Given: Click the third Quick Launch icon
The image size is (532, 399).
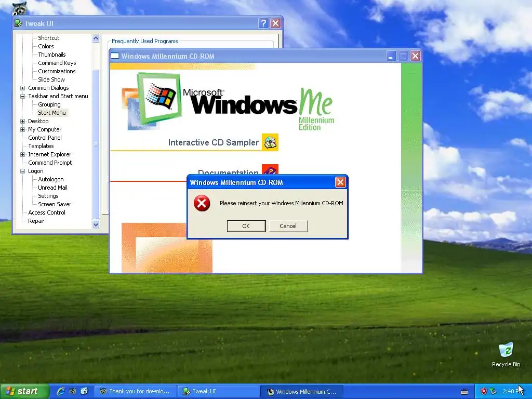Looking at the screenshot, I should click(x=84, y=391).
